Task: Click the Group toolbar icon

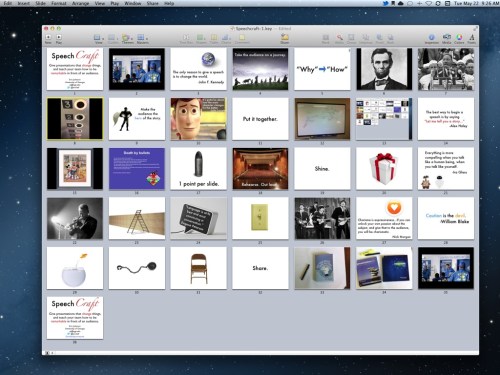Action: point(351,39)
